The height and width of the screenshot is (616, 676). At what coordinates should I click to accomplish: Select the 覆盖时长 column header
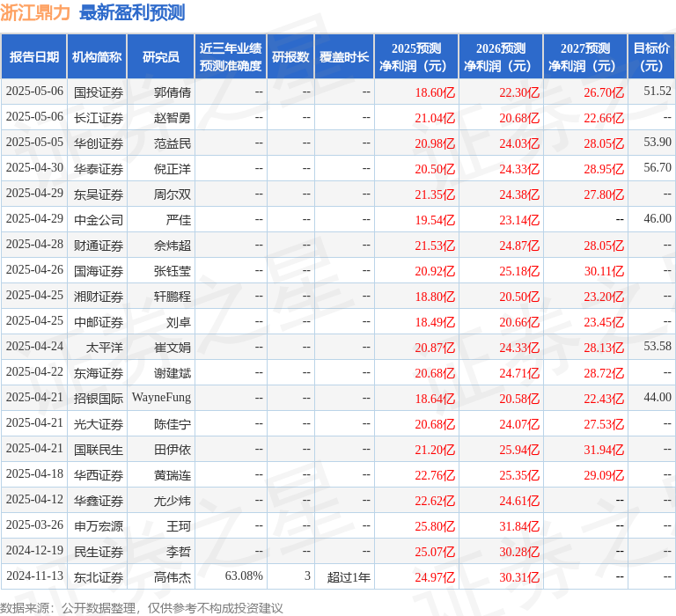coord(344,57)
